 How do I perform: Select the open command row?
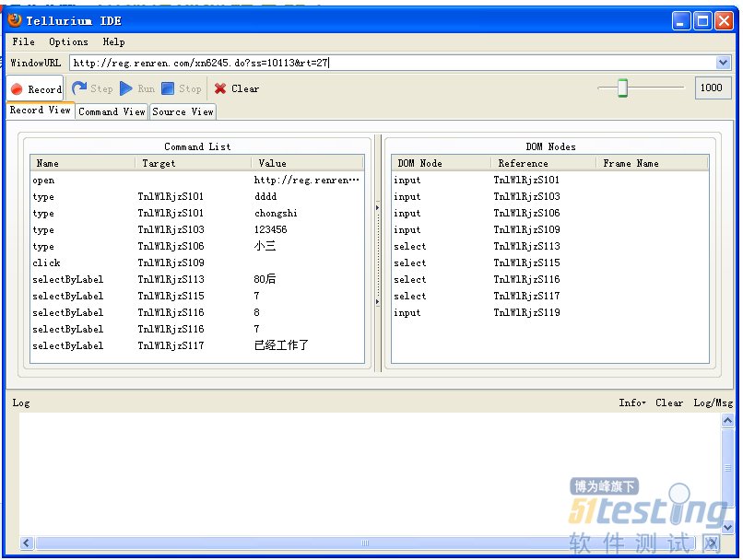(197, 180)
